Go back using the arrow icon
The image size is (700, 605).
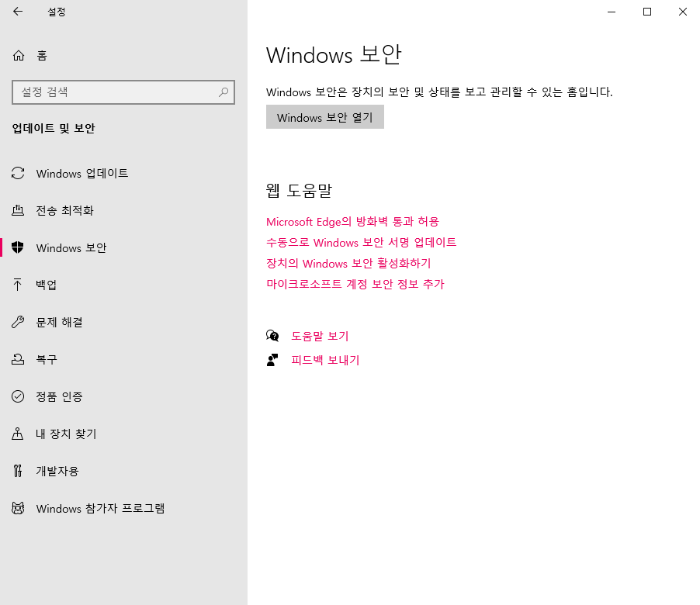coord(18,12)
